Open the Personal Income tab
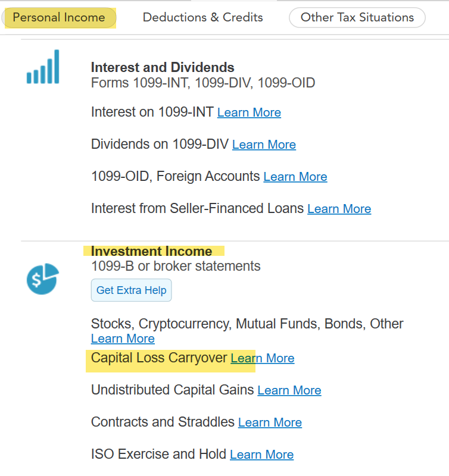 pyautogui.click(x=59, y=17)
